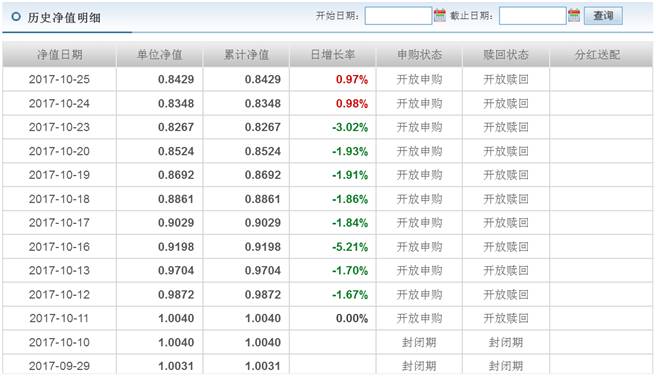
Task: Click unit net value 0.8429
Action: pyautogui.click(x=176, y=79)
